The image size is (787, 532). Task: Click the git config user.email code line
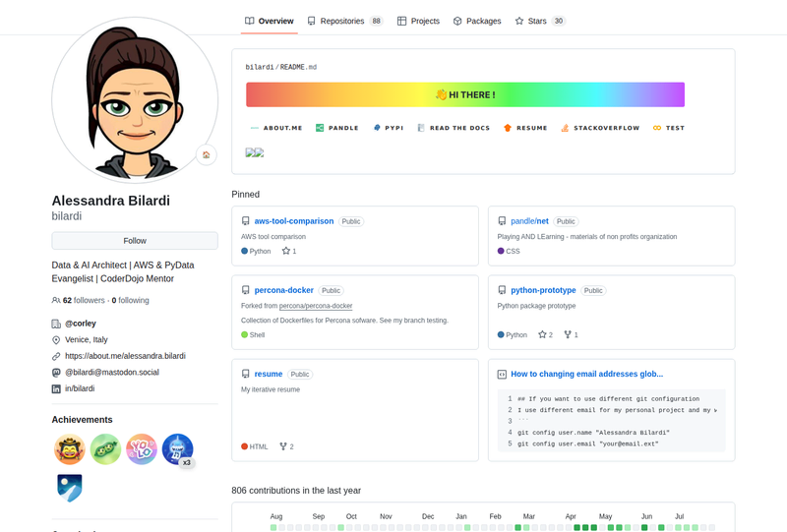click(587, 443)
